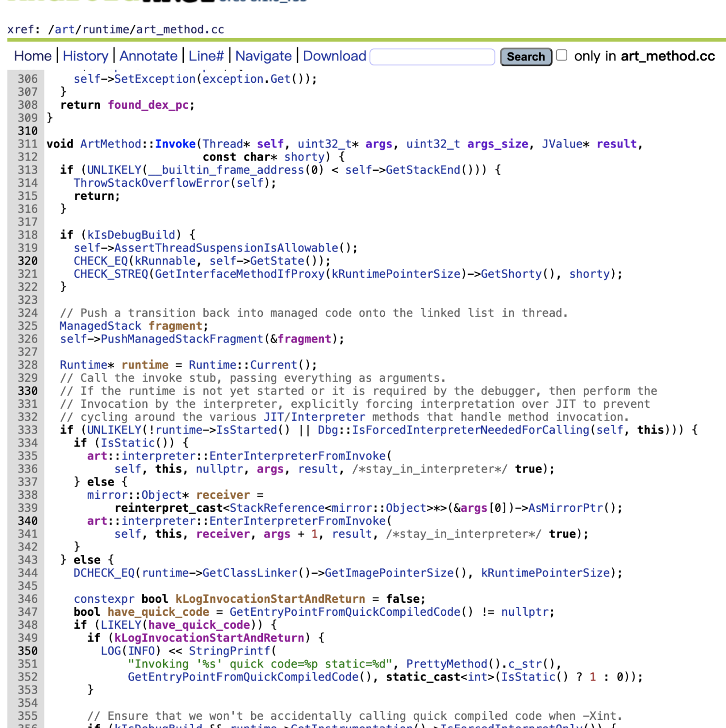Click the Invoke function definition
The height and width of the screenshot is (728, 726).
click(175, 144)
